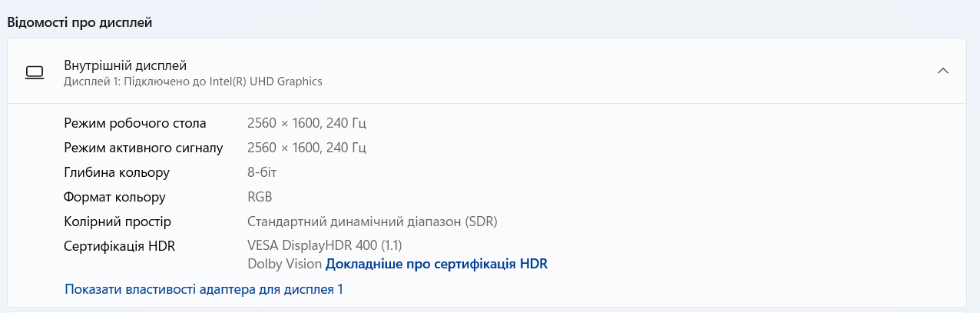980x313 pixels.
Task: Open Показати властивості адаптера для дисплея 1
Action: pyautogui.click(x=204, y=289)
